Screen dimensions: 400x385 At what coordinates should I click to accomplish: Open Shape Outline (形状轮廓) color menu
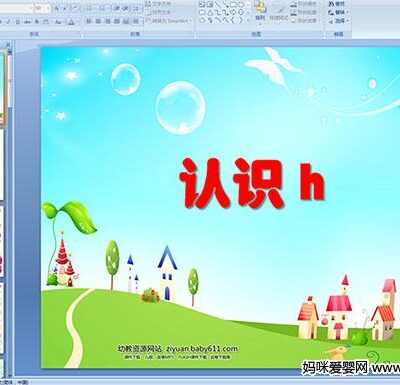(303, 12)
